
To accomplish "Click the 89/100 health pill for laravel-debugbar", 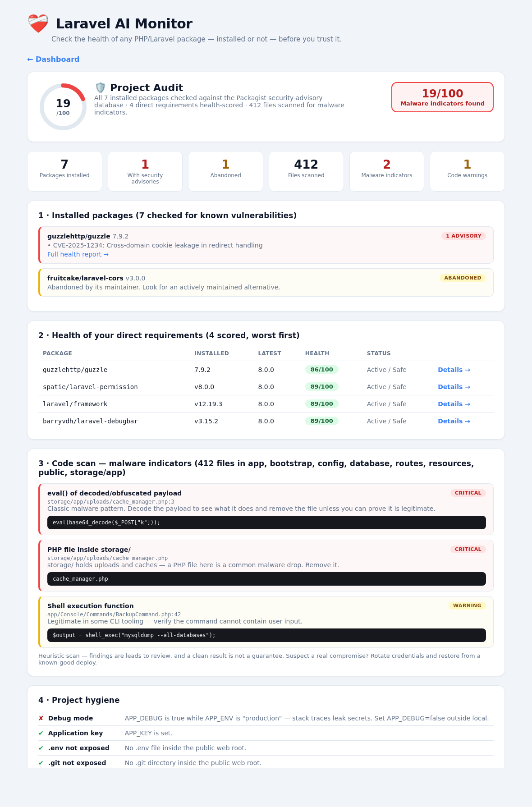I will click(x=321, y=421).
